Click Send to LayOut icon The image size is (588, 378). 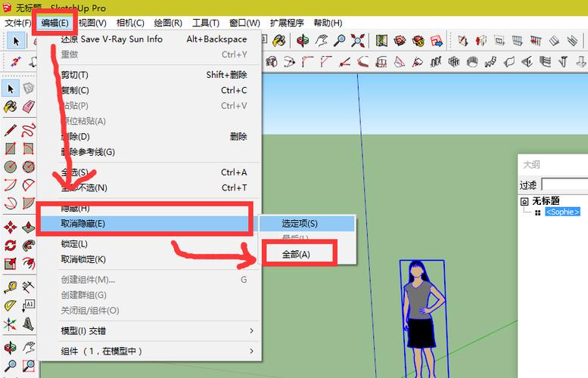(437, 41)
